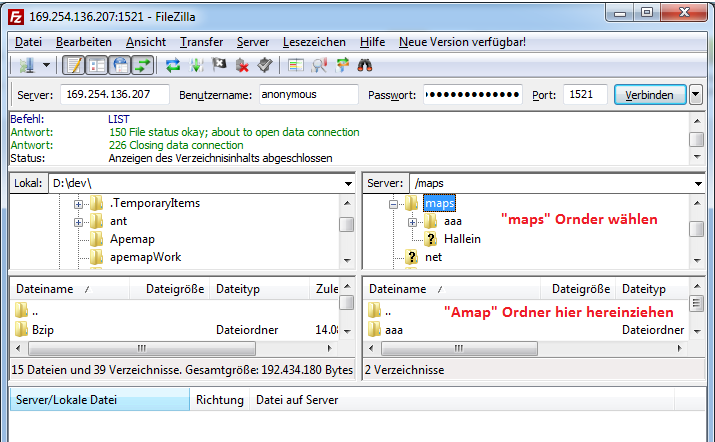Collapse the maps folder node

coord(394,204)
